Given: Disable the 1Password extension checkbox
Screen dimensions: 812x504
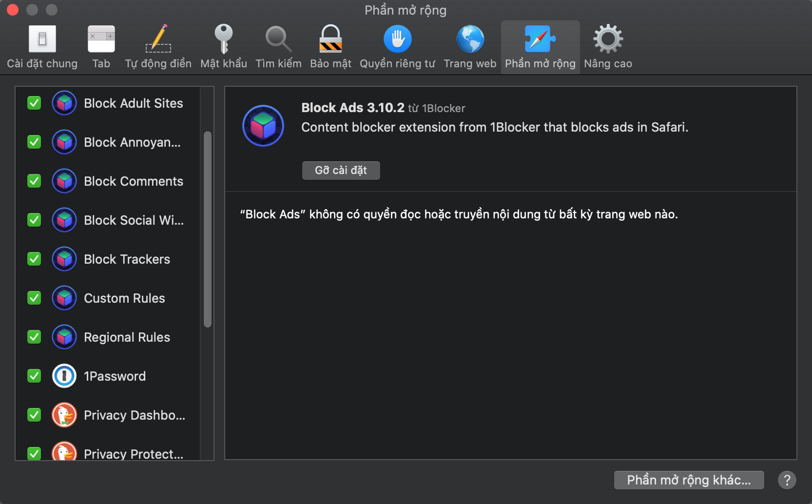Looking at the screenshot, I should coord(34,376).
